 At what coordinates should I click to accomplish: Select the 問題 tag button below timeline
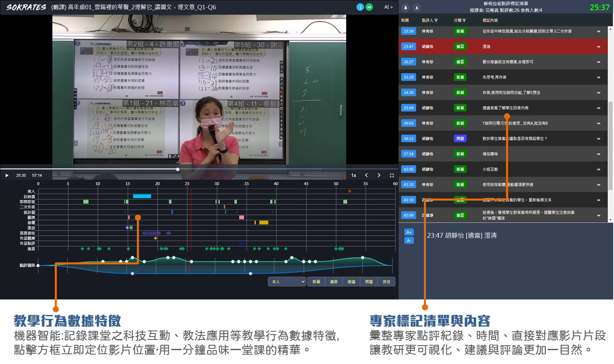(369, 281)
